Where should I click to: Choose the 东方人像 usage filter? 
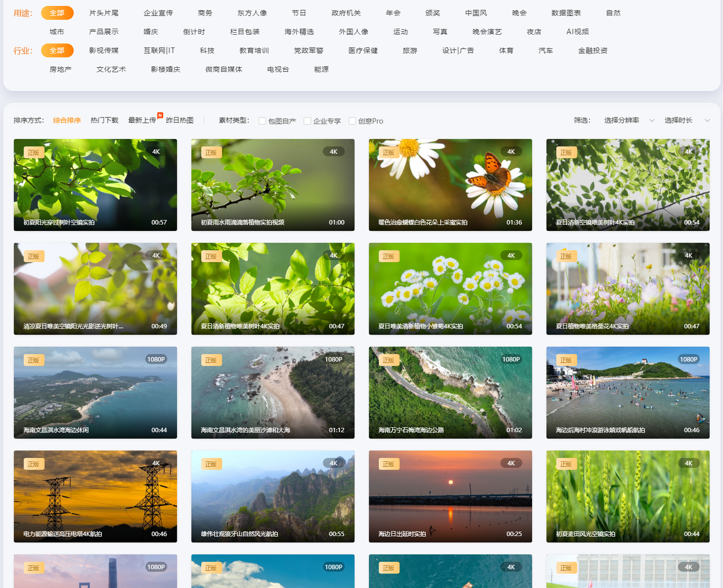252,13
